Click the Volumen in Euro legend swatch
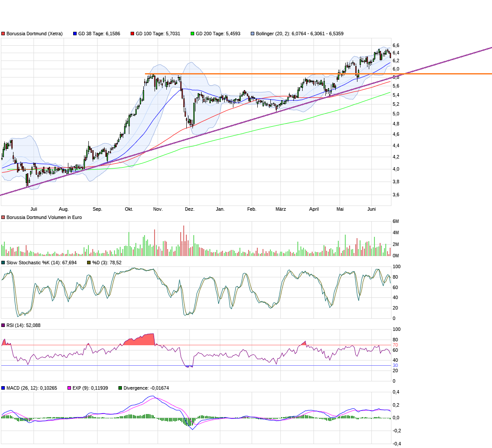 [x=3, y=217]
